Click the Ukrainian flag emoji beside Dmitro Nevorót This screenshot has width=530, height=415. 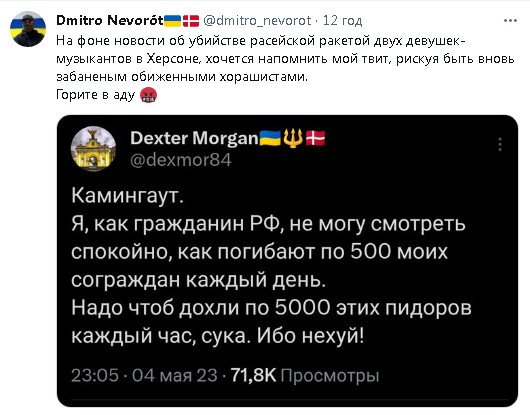[x=172, y=21]
